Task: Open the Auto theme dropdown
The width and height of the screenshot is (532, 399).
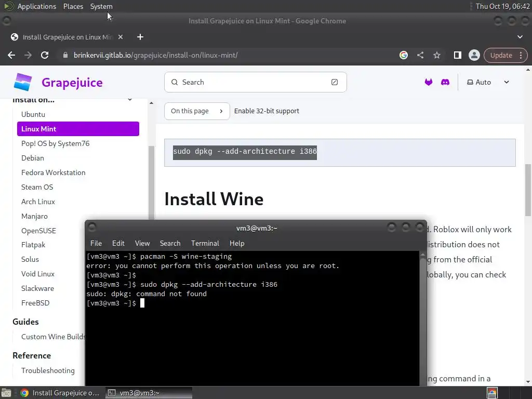Action: click(488, 82)
